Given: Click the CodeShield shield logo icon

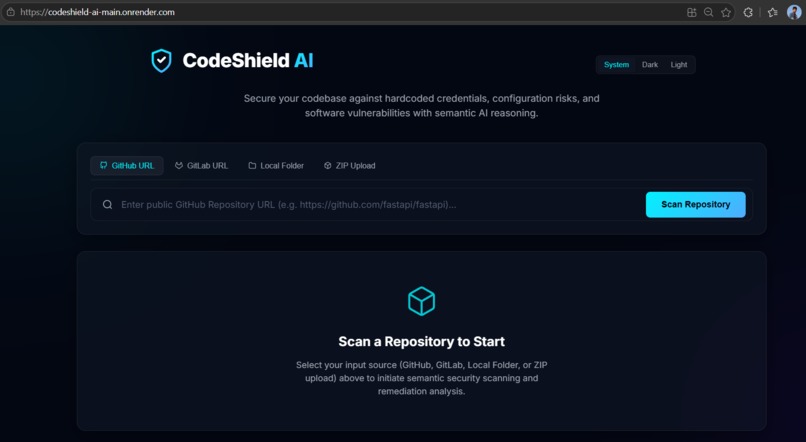Looking at the screenshot, I should pos(161,61).
